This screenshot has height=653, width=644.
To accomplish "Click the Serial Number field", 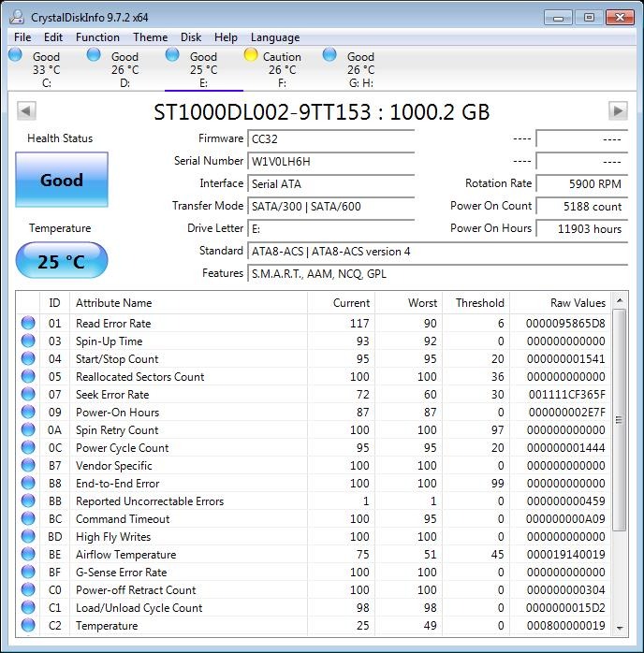I will 330,161.
